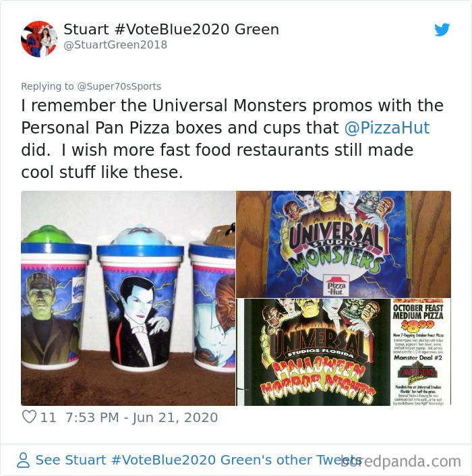Image resolution: width=472 pixels, height=476 pixels.
Task: Open Stuart's profile avatar picture
Action: [x=39, y=39]
